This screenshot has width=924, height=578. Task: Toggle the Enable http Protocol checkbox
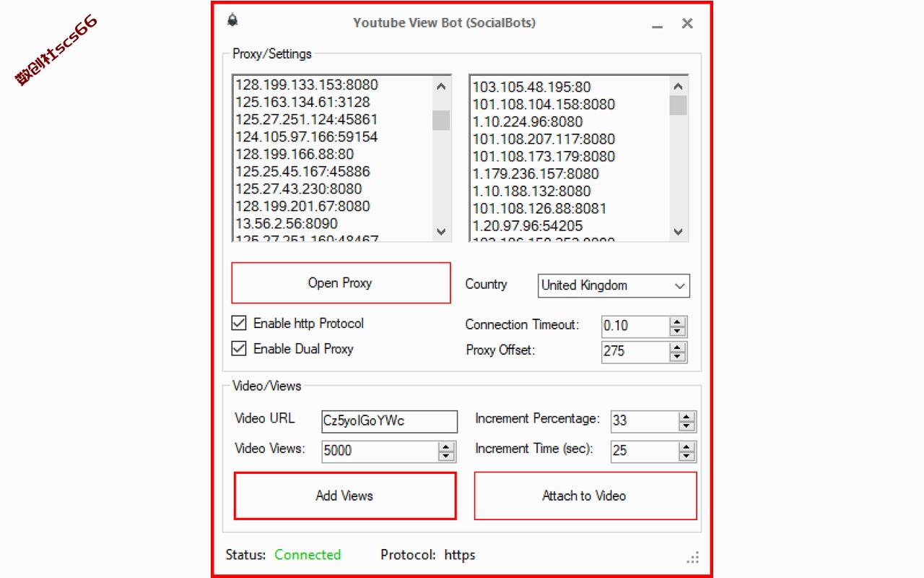pos(239,323)
